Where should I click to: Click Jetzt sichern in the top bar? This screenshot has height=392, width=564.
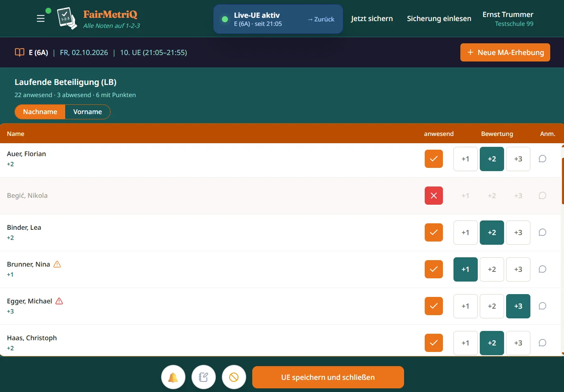(372, 19)
